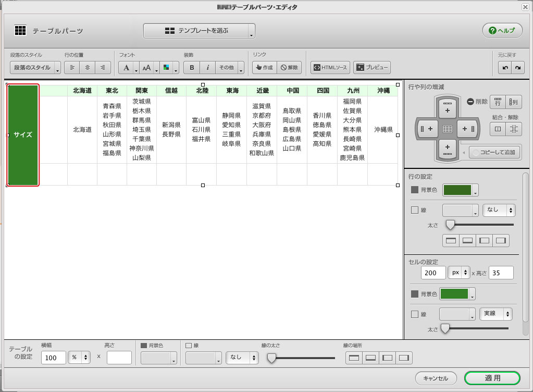Enable the row border (線) checkbox

pos(415,210)
